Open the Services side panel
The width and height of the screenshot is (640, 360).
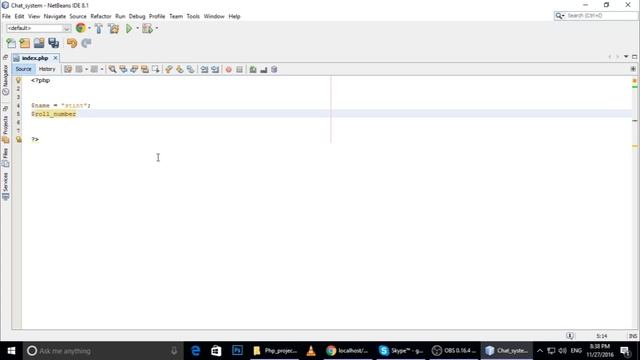click(5, 186)
